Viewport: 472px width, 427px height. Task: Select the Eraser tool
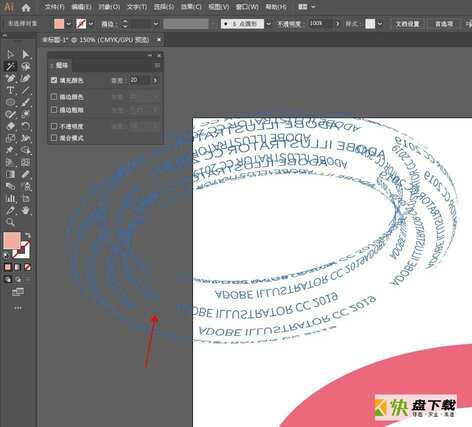10,126
